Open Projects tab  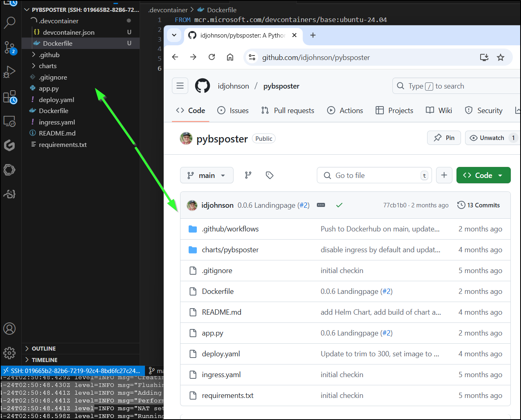point(394,111)
